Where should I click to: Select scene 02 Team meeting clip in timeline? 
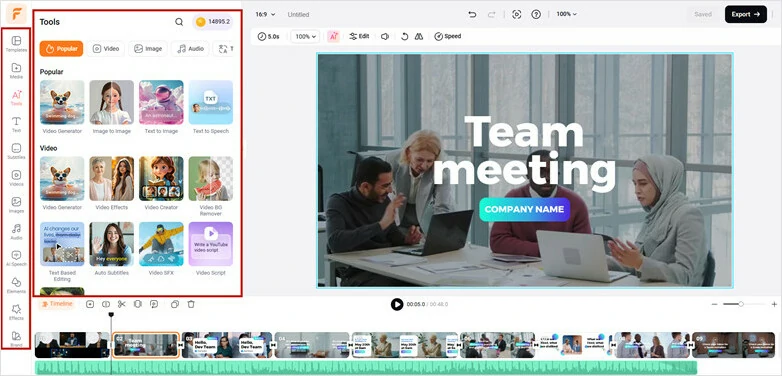coord(145,345)
